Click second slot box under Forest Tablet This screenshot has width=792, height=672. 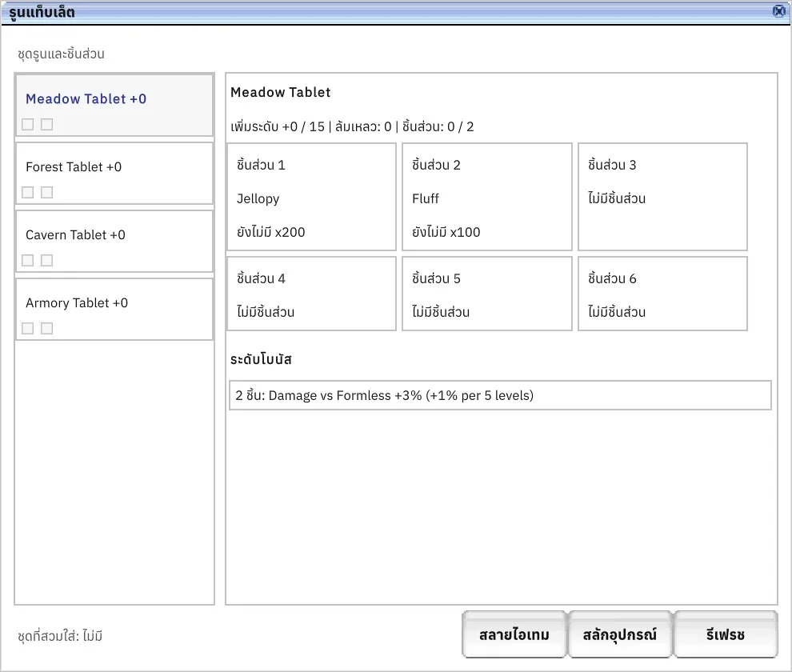click(x=47, y=193)
